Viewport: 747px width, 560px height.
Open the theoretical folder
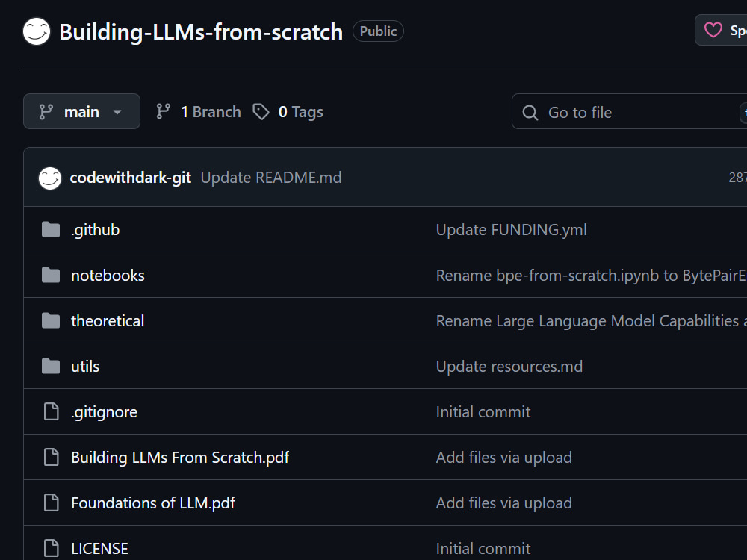[108, 320]
